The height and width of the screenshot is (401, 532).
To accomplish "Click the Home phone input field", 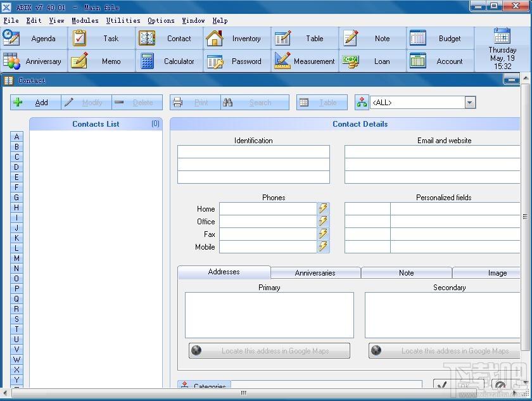I will [268, 208].
